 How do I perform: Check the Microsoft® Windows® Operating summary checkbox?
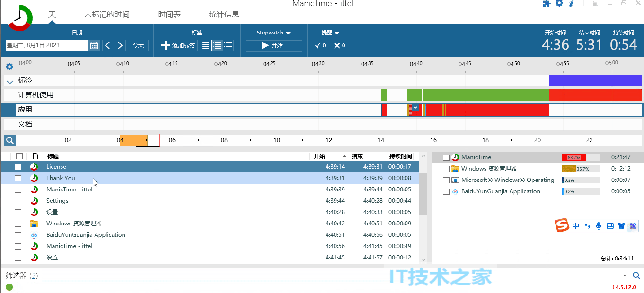click(446, 180)
